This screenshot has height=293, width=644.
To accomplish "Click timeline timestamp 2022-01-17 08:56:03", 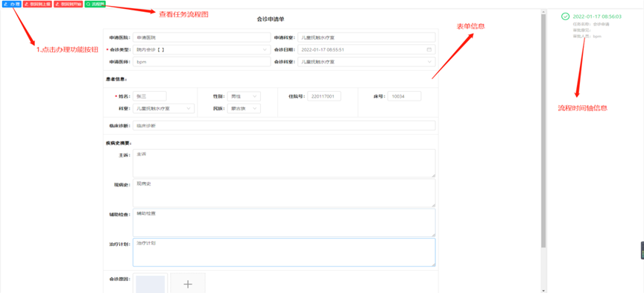I will point(597,16).
